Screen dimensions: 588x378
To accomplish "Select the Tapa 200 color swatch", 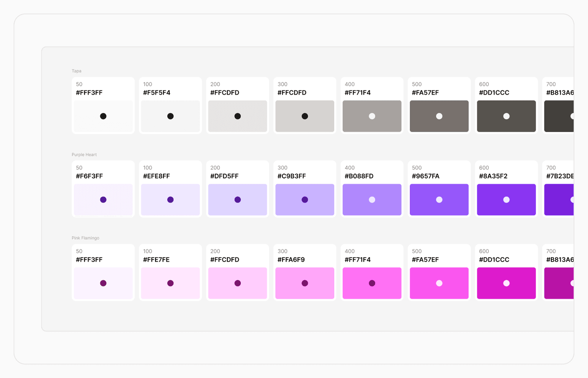I will pyautogui.click(x=237, y=116).
